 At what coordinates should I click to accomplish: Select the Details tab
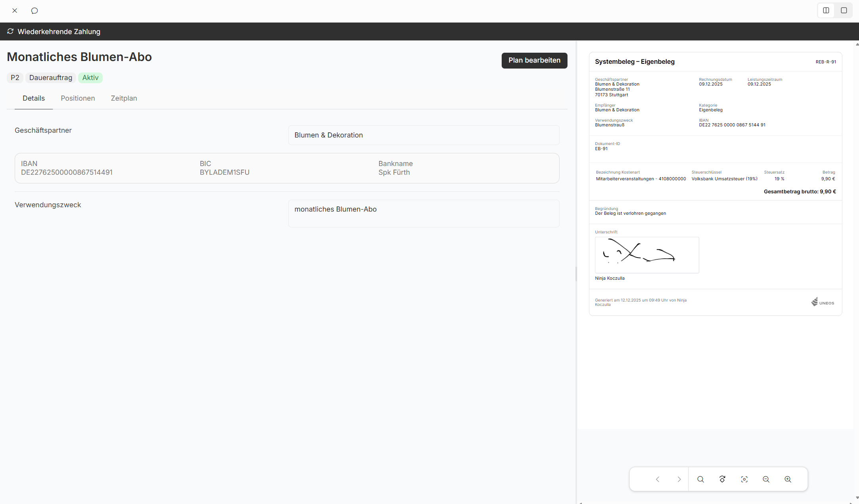(34, 98)
